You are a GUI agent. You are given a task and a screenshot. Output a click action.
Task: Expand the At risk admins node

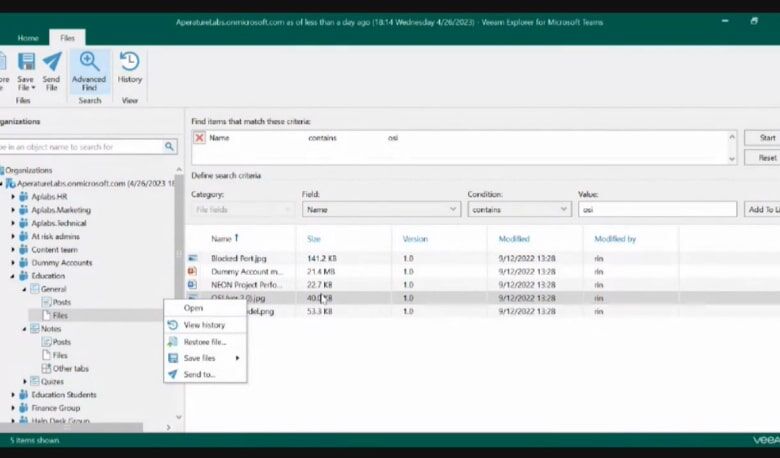[x=13, y=236]
